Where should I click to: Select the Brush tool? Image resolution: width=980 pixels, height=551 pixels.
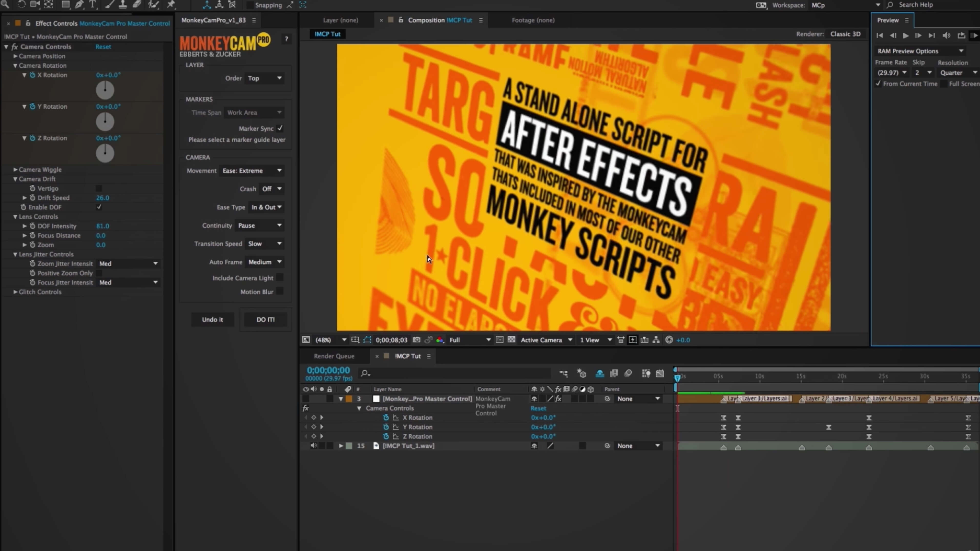coord(109,4)
